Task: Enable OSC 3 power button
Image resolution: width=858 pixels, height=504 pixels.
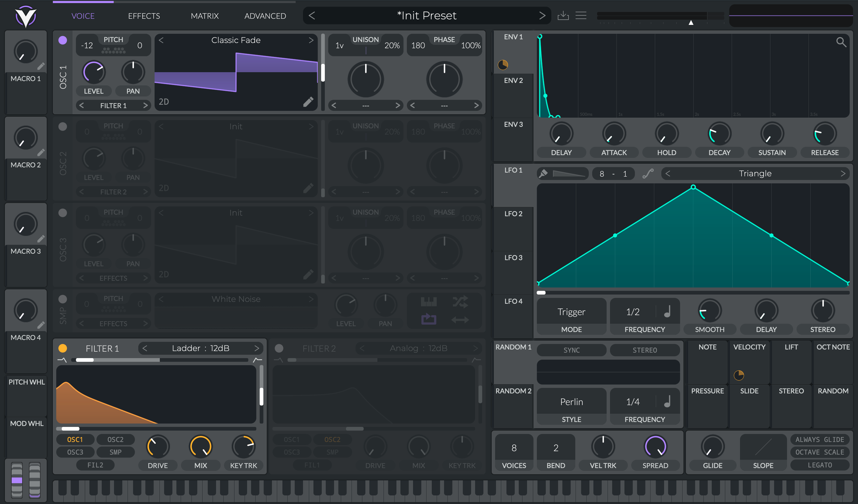Action: 63,213
